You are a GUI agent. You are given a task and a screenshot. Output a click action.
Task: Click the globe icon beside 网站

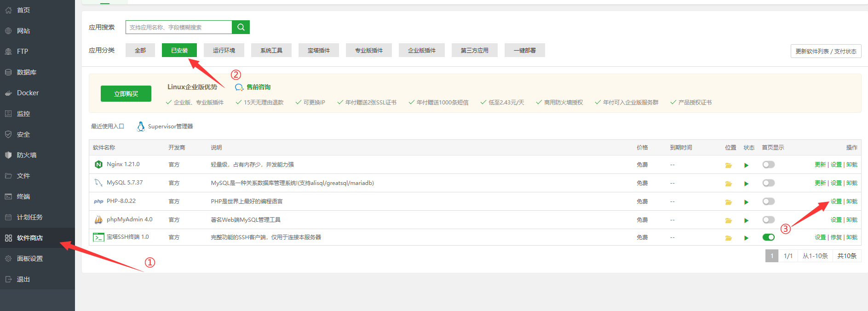pos(8,31)
